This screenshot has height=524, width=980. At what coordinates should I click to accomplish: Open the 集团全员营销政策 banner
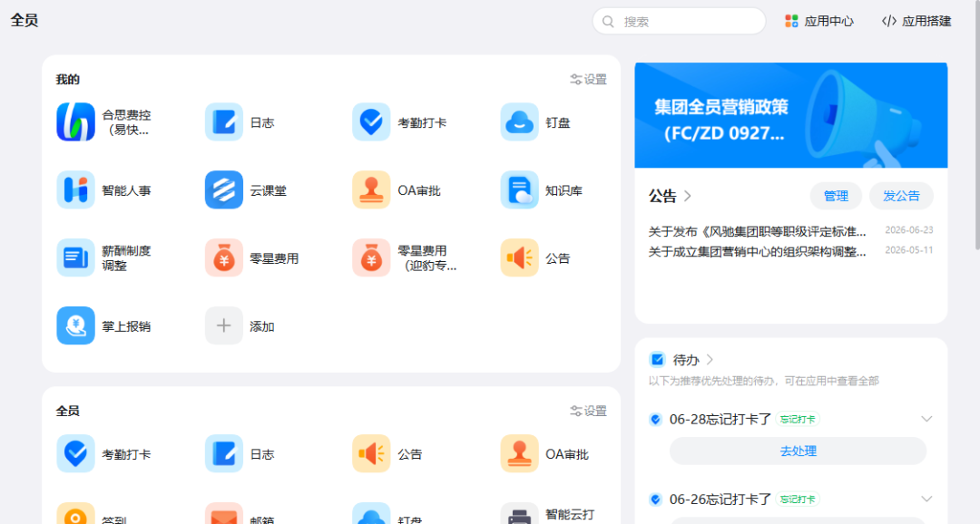tap(790, 115)
